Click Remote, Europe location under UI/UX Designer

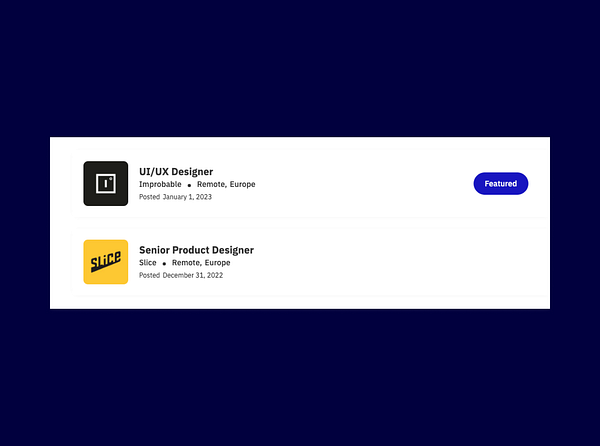(x=226, y=184)
